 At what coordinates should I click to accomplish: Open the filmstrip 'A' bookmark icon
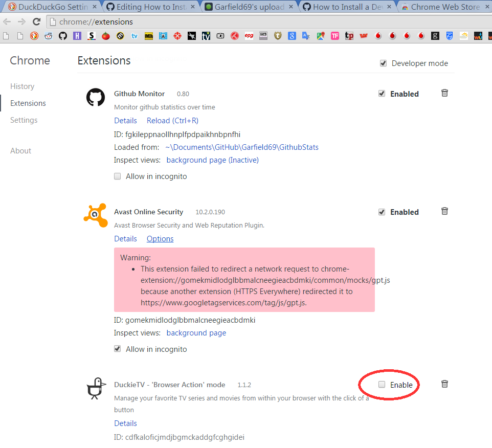(163, 36)
